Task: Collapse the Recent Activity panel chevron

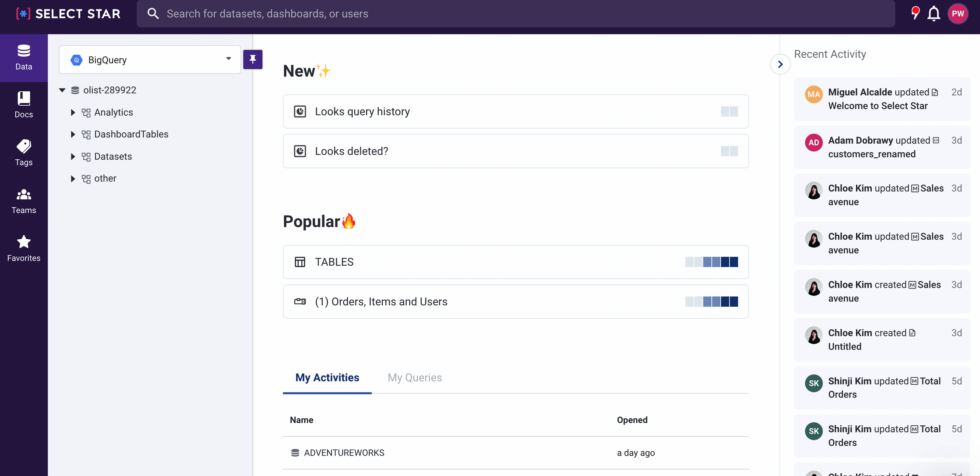Action: (780, 64)
